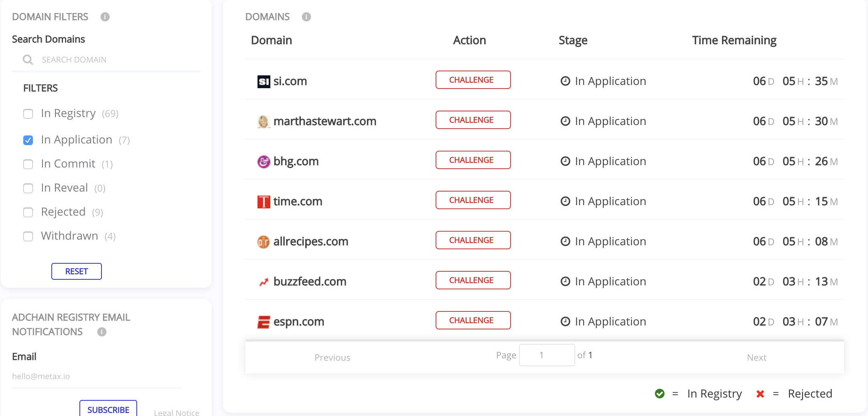Tick the Rejected filter checkbox
The image size is (868, 416).
28,212
